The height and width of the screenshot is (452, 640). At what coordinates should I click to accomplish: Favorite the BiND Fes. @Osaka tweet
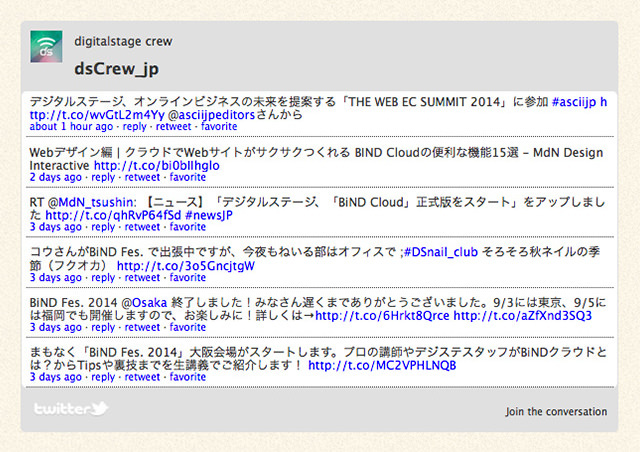tap(187, 327)
